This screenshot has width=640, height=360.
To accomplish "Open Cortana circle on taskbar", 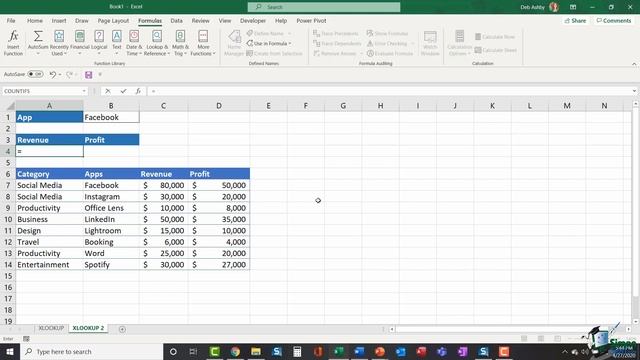I will [x=173, y=351].
